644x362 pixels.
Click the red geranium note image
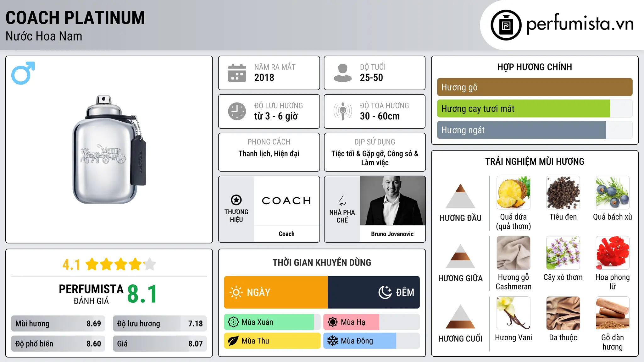[x=613, y=253]
